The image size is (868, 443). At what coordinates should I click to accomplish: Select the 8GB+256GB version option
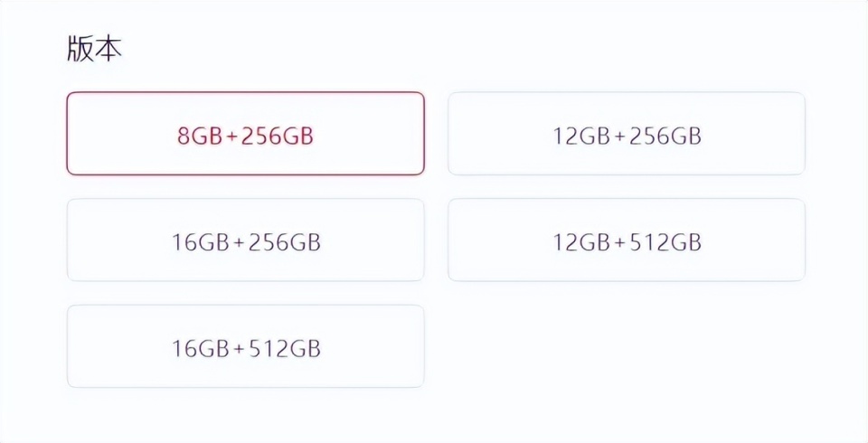click(245, 134)
